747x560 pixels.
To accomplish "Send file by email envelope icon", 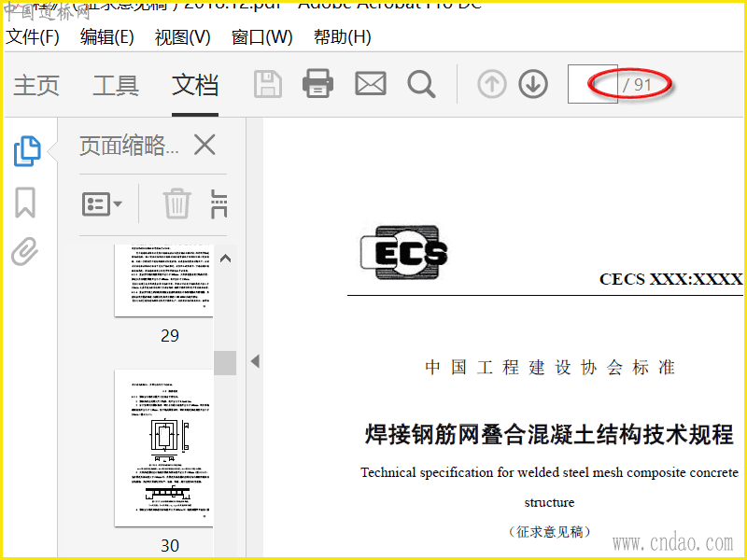I will click(x=370, y=84).
